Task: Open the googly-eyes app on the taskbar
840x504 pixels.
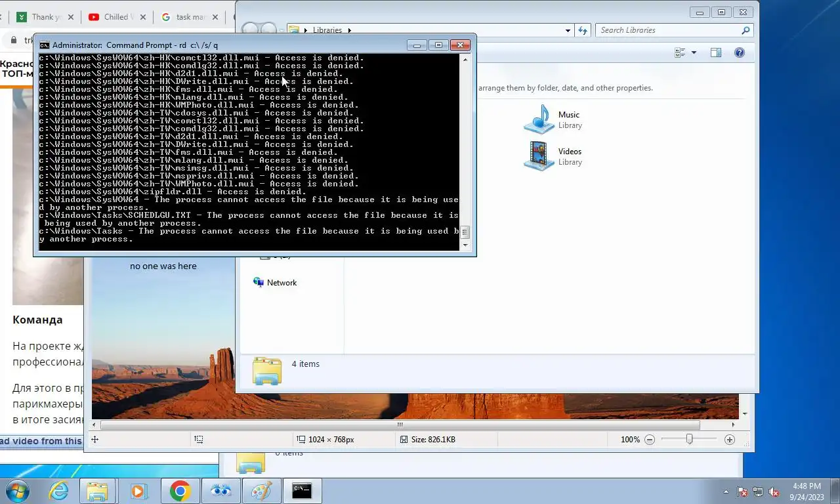Action: [220, 491]
